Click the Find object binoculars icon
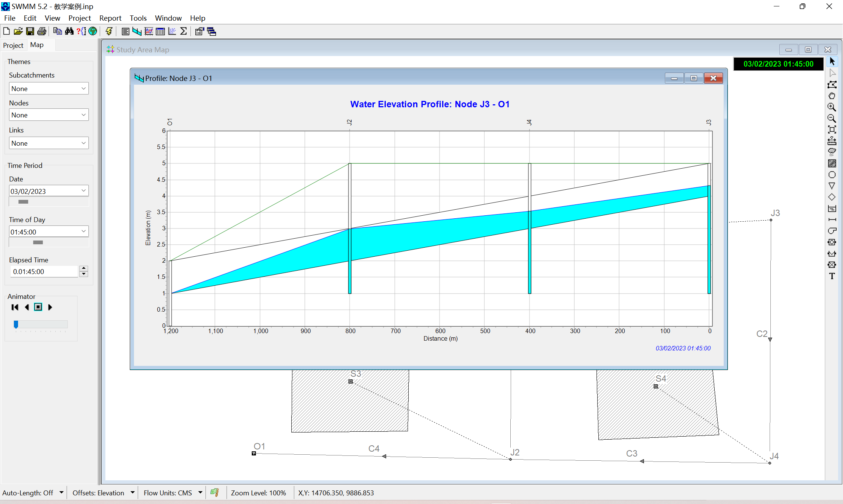 tap(69, 31)
